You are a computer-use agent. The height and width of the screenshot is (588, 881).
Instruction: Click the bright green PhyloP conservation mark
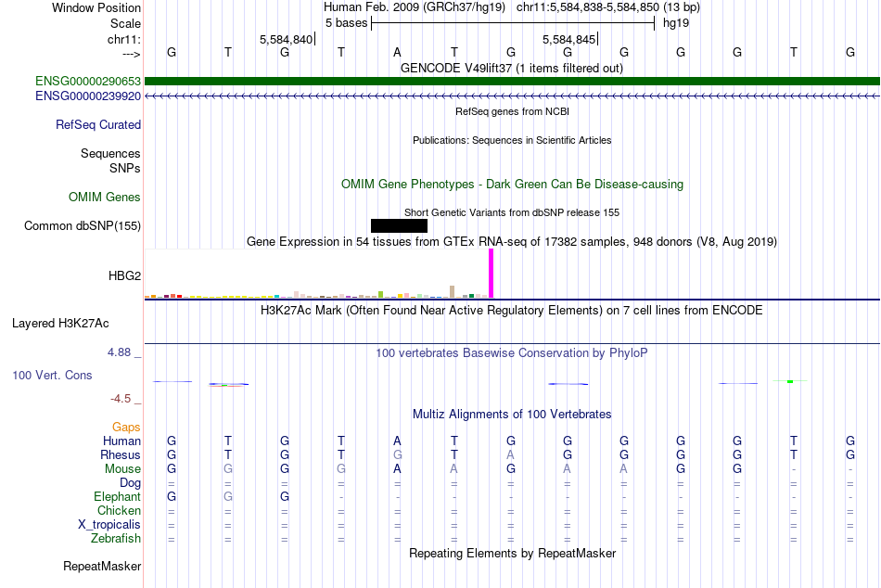pyautogui.click(x=790, y=382)
